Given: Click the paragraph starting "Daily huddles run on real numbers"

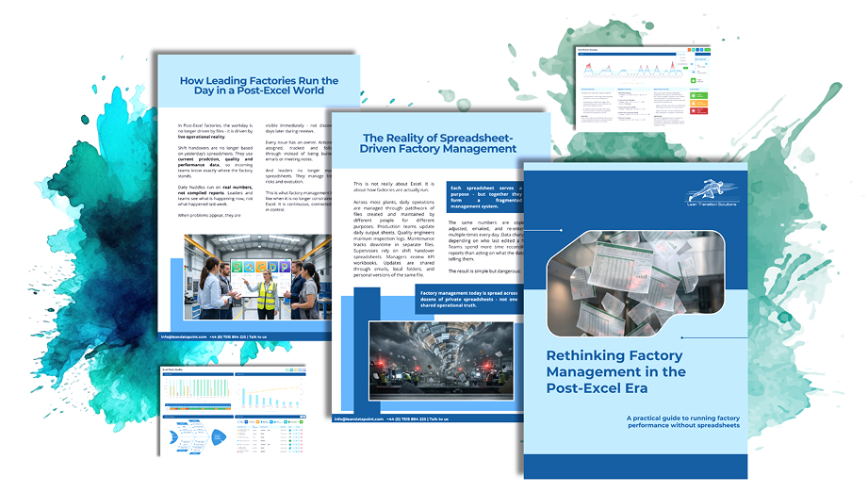Looking at the screenshot, I should 215,196.
